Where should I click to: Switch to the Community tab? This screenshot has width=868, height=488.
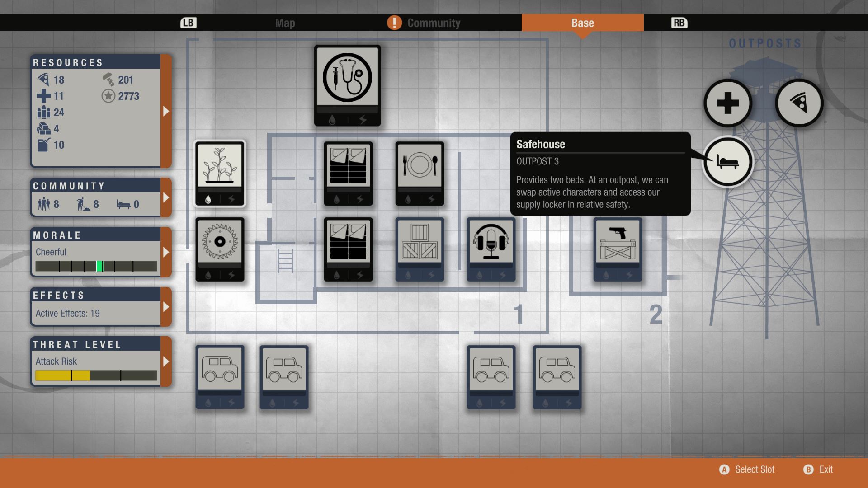(433, 23)
